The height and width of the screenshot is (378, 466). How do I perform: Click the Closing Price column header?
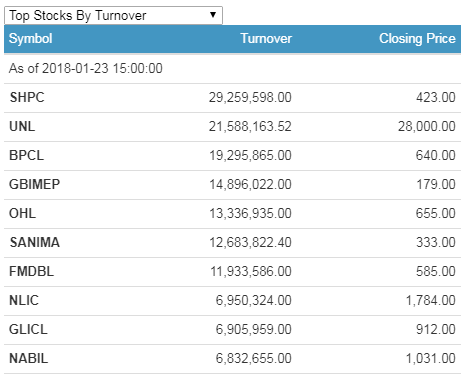417,39
